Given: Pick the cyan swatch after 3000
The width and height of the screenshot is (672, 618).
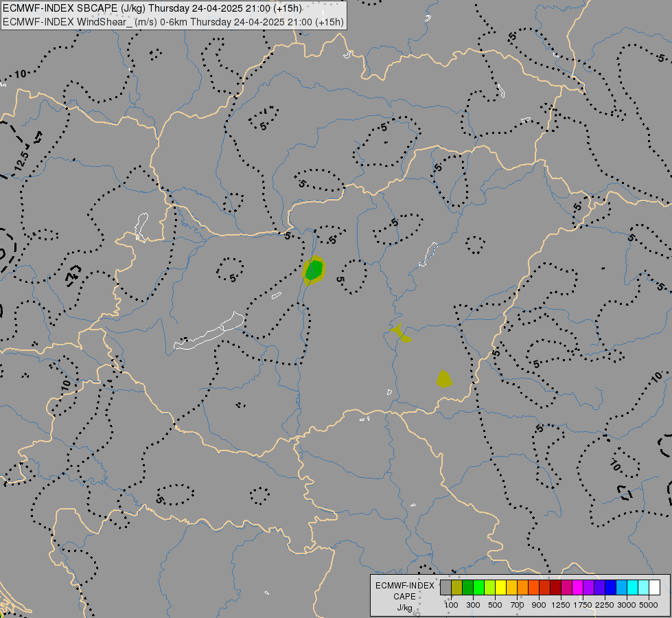Looking at the screenshot, I should tap(632, 587).
